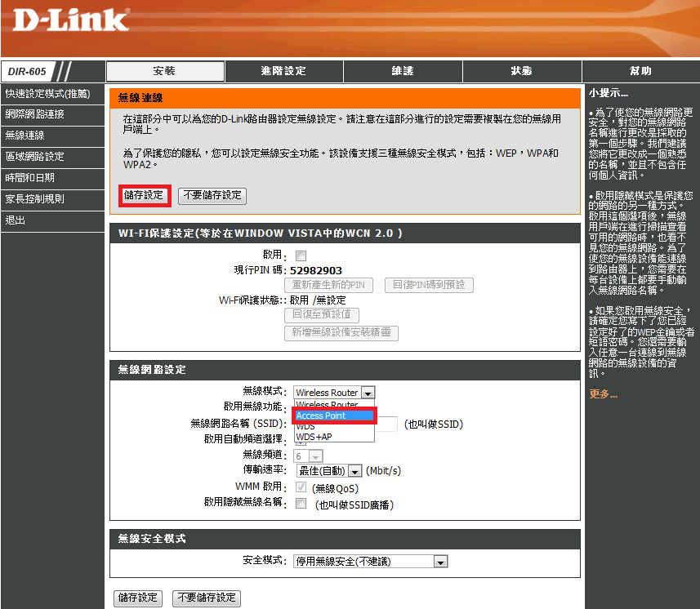Open 家長控制規則 sidebar item
Viewport: 700px width, 609px height.
pyautogui.click(x=52, y=199)
